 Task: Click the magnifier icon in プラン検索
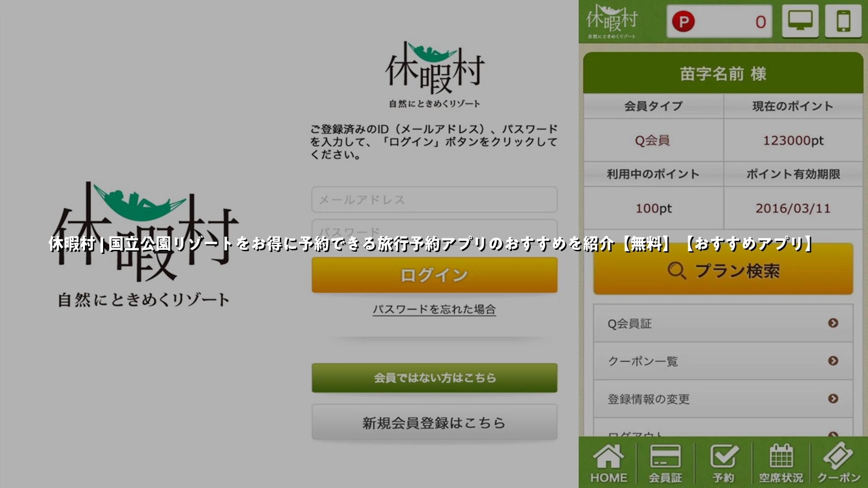[677, 271]
